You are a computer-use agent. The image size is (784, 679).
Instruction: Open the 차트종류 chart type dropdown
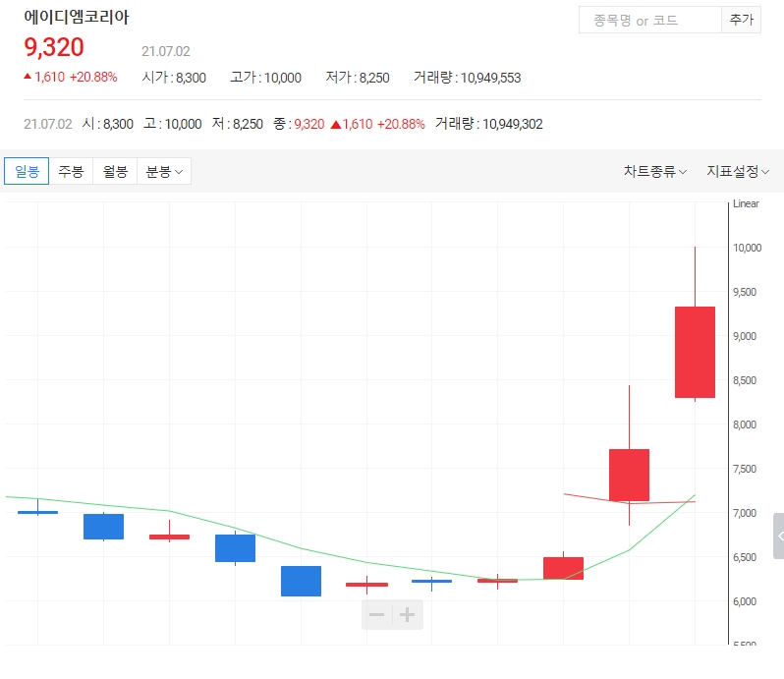(x=655, y=172)
